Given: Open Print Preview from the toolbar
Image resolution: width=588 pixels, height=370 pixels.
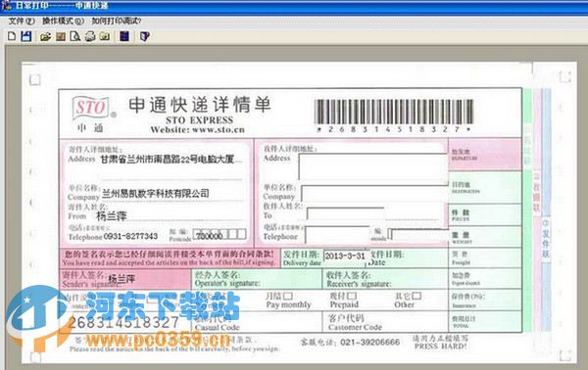Looking at the screenshot, I should click(x=75, y=36).
